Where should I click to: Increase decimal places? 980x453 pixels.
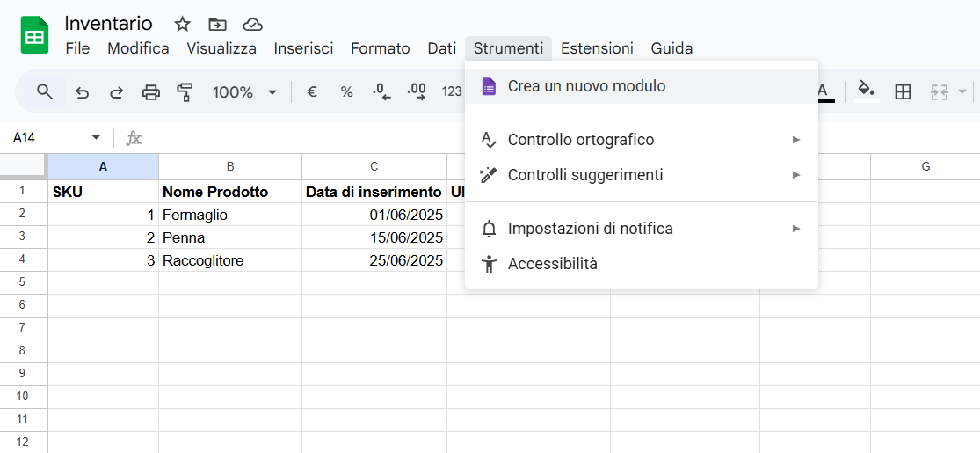[417, 92]
